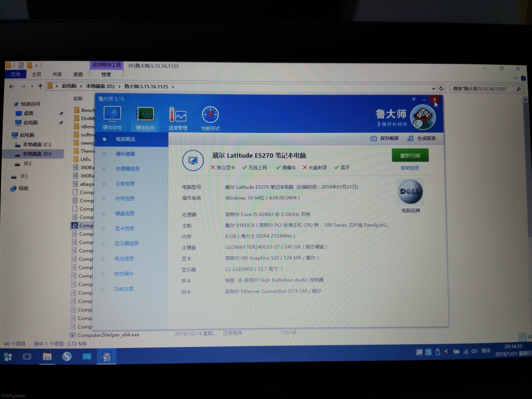The height and width of the screenshot is (399, 532).
Task: Click 此电脑 in the address breadcrumb
Action: pyautogui.click(x=69, y=86)
